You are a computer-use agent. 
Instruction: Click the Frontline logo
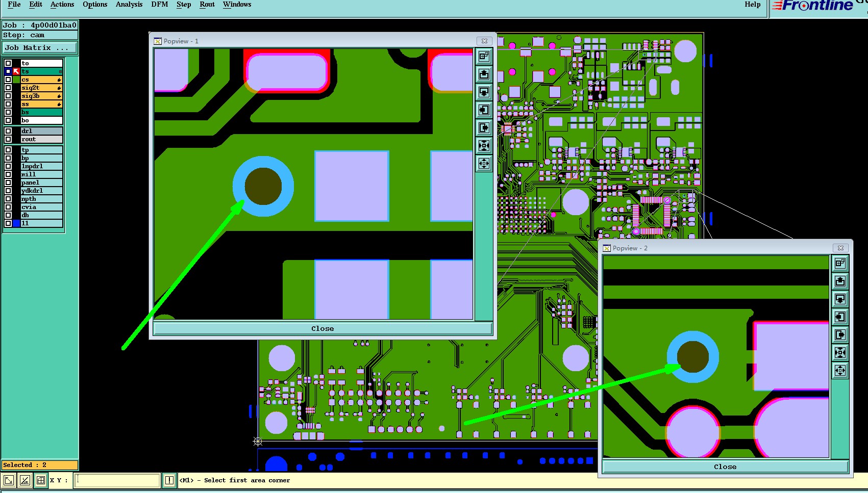tap(813, 6)
